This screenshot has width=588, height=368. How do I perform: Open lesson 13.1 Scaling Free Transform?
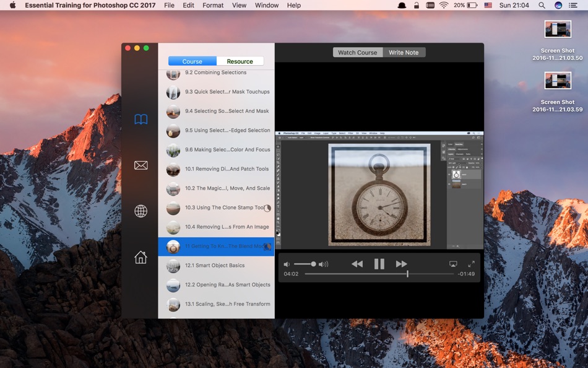pos(217,304)
